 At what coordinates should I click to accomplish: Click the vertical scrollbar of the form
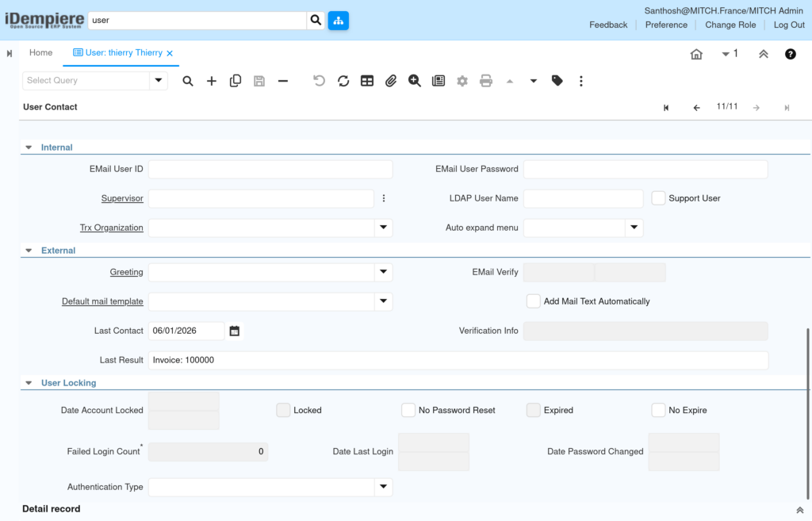coord(807,414)
